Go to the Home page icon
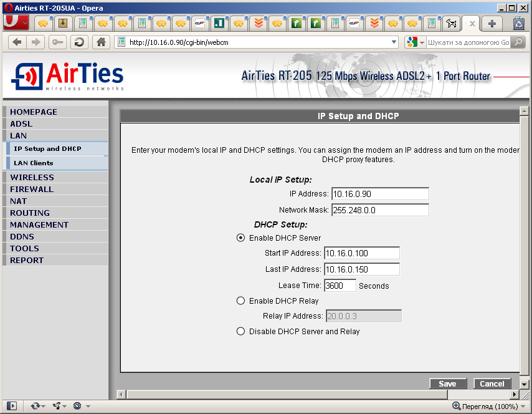Viewport: 532px width, 414px height. pyautogui.click(x=101, y=42)
